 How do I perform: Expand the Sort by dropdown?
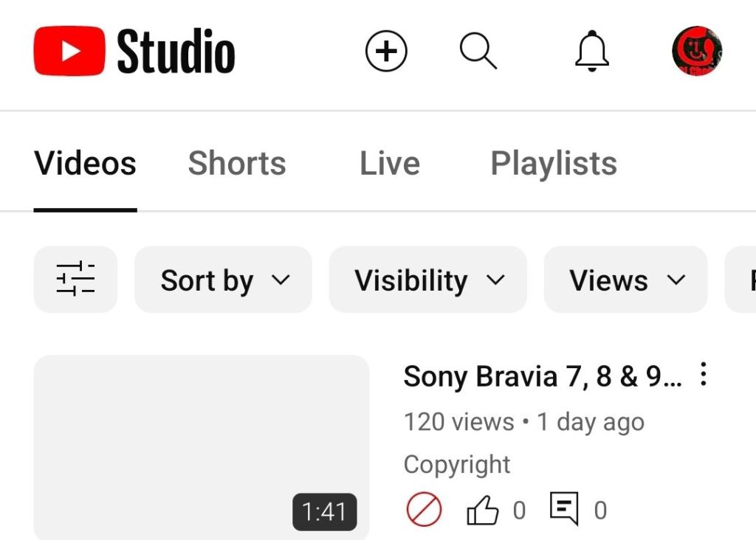(x=224, y=280)
